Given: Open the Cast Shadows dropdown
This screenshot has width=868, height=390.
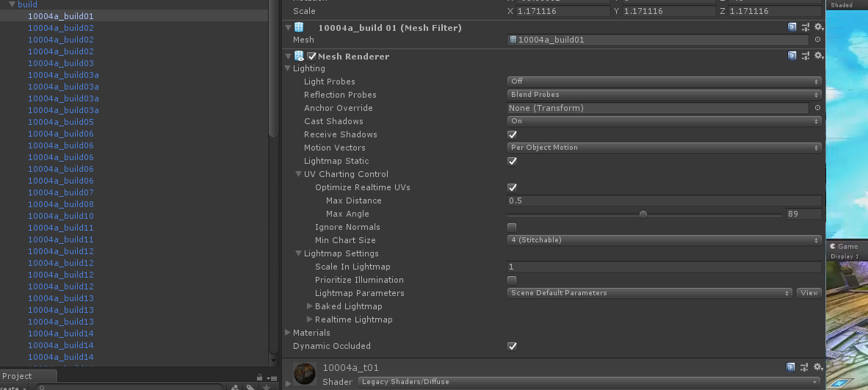Looking at the screenshot, I should 664,120.
